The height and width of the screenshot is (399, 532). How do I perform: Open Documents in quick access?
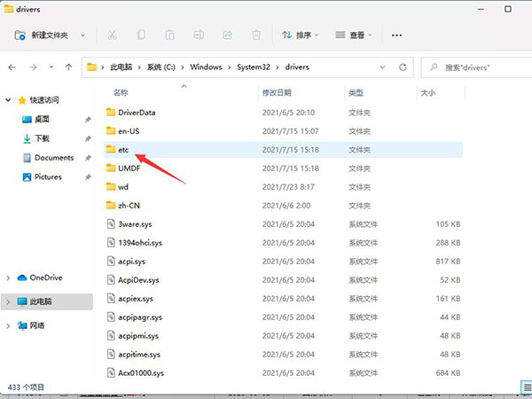(x=54, y=158)
